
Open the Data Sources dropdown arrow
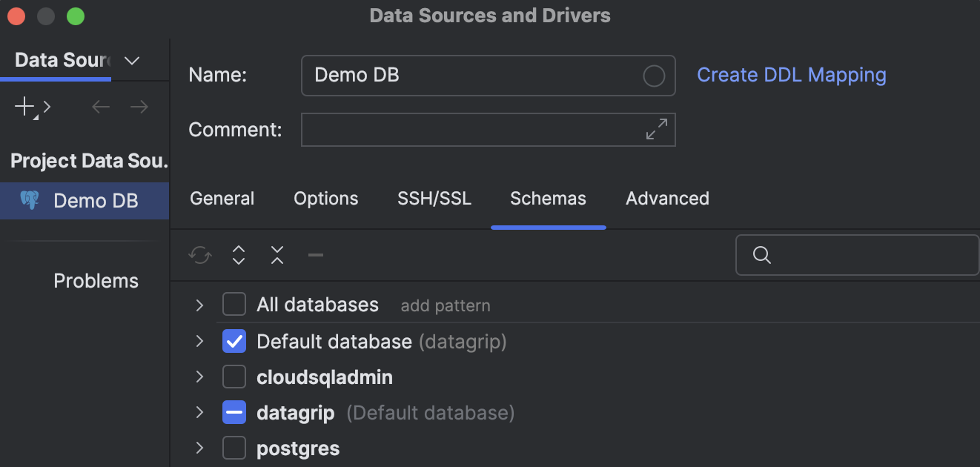click(132, 59)
